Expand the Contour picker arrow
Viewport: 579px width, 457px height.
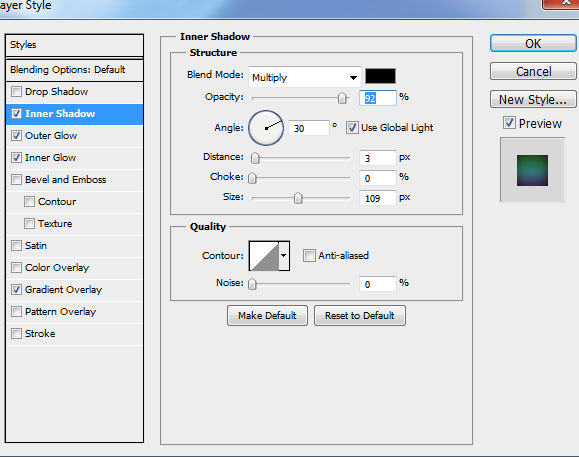(284, 256)
